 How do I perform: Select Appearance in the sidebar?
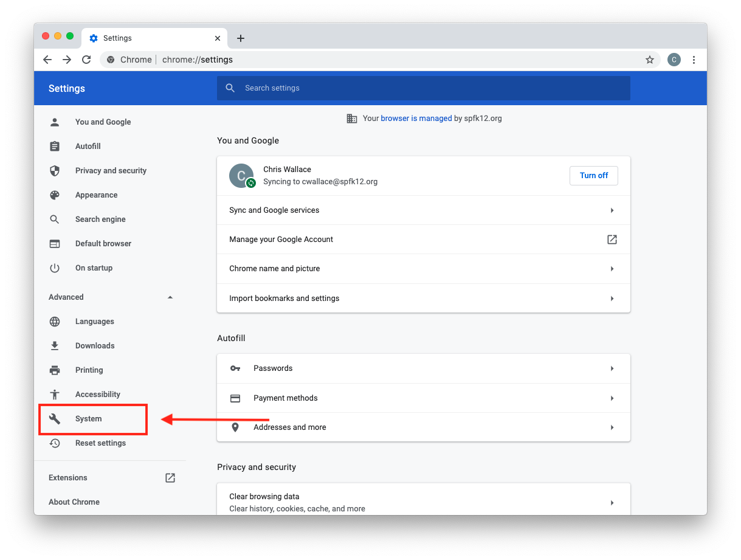pyautogui.click(x=96, y=195)
